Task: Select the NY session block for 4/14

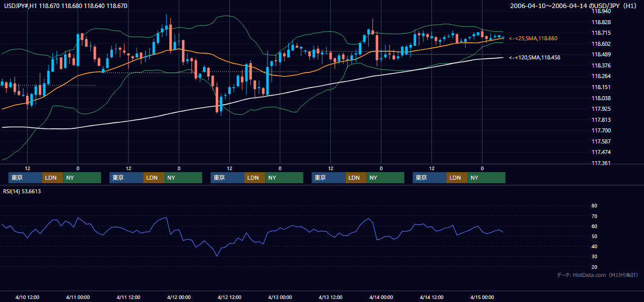Action: pyautogui.click(x=486, y=178)
